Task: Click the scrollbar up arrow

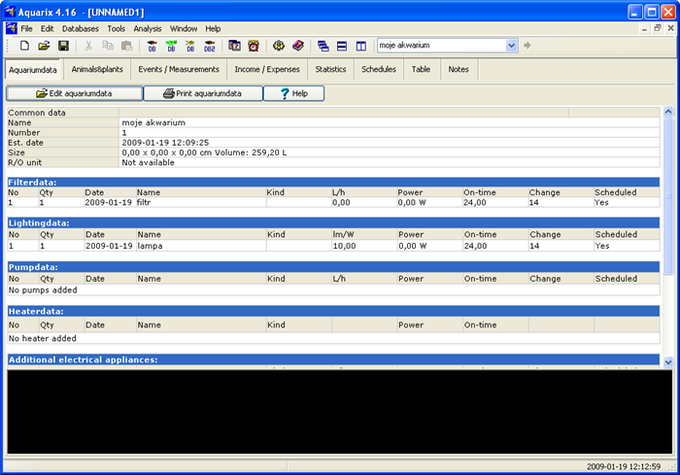Action: point(668,112)
